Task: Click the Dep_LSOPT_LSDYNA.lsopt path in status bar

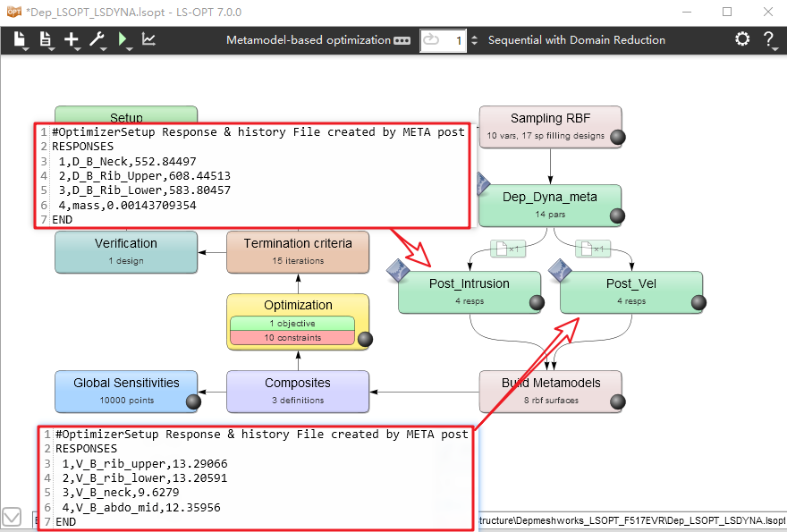Action: click(630, 520)
